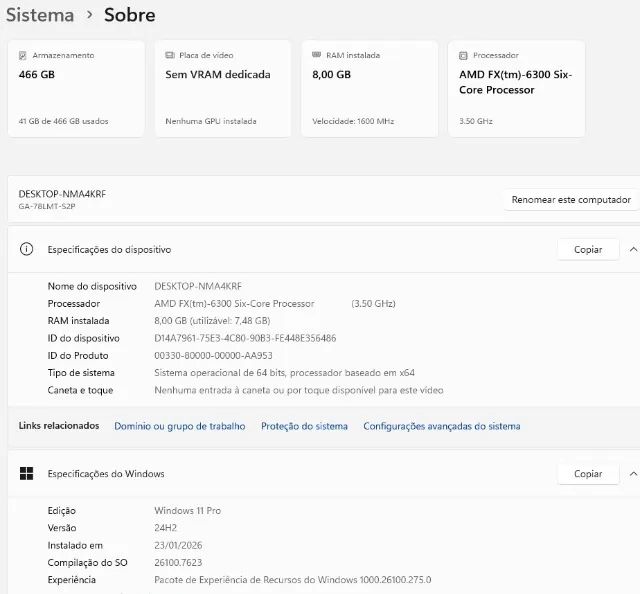Viewport: 640px width, 594px height.
Task: Click the 41 GB de 466 GB usados text
Action: pos(63,121)
